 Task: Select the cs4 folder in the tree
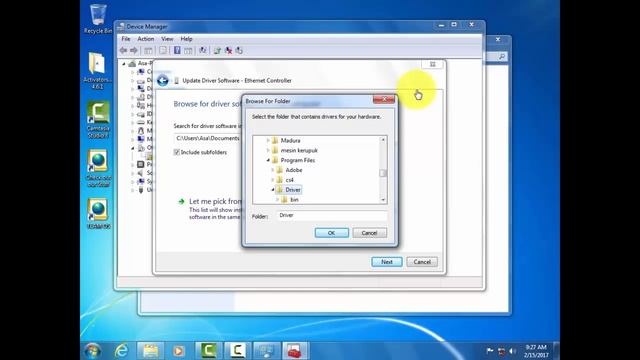(289, 180)
